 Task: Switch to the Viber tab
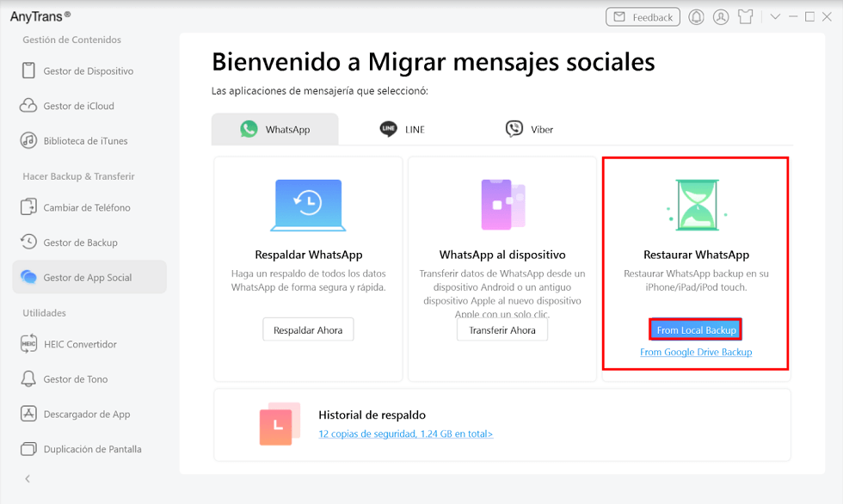click(x=530, y=129)
